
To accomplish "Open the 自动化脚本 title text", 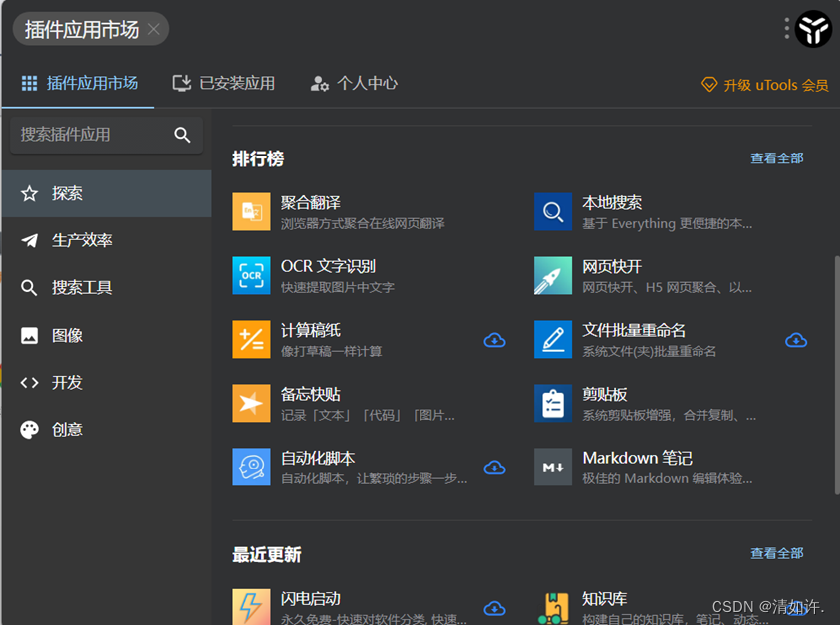I will click(x=318, y=458).
